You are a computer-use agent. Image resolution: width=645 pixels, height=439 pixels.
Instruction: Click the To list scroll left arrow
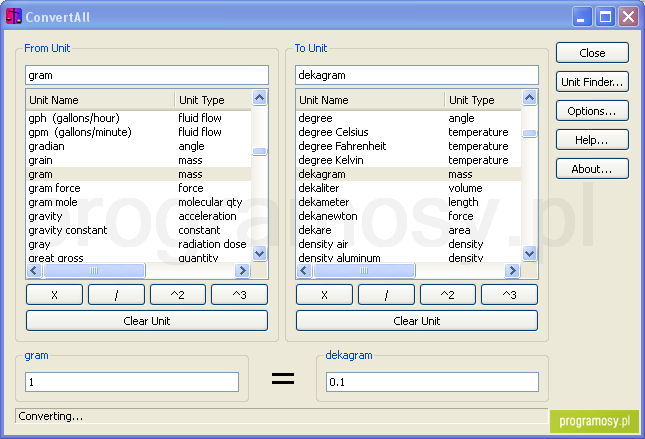coord(304,270)
